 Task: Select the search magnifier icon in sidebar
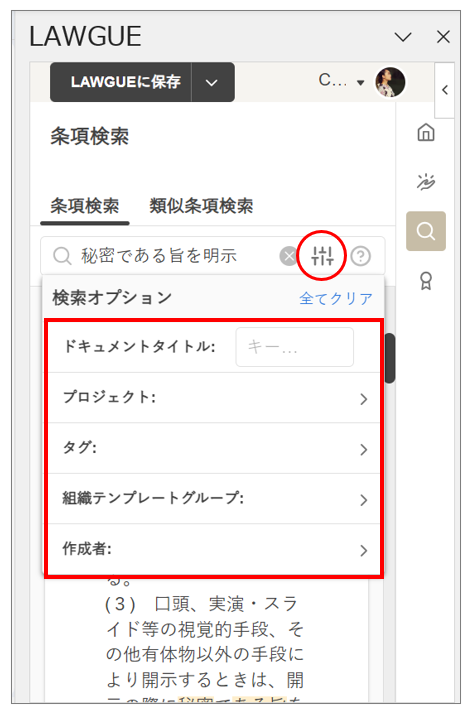(426, 231)
